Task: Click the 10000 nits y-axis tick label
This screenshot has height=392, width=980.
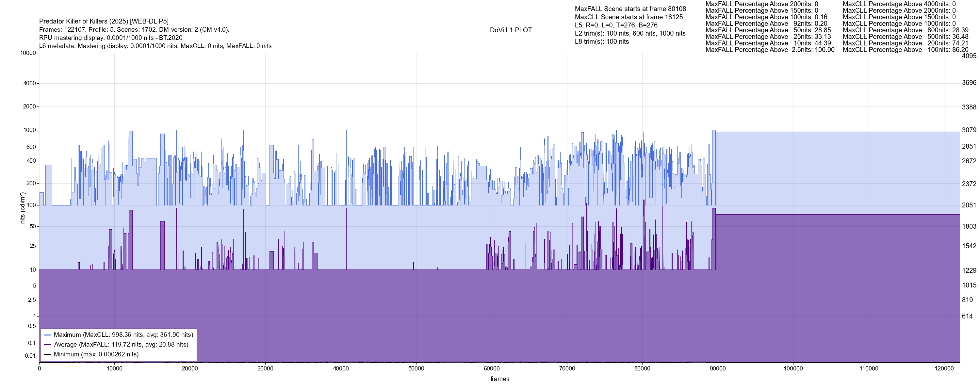Action: [x=28, y=53]
